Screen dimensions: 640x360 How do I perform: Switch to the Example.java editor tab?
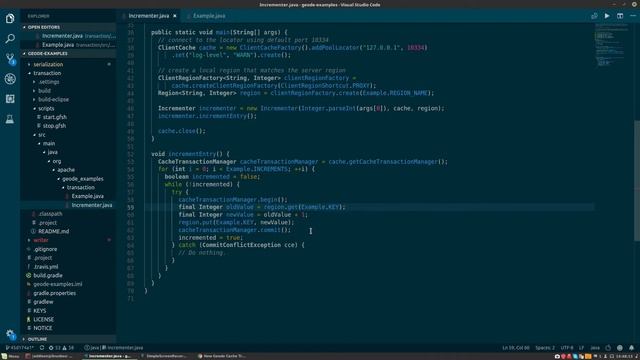pyautogui.click(x=209, y=16)
